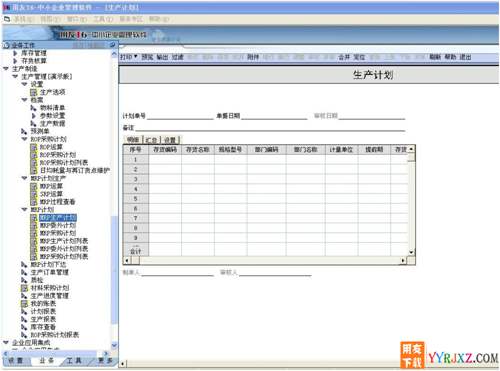The width and height of the screenshot is (500, 371).
Task: Click the 备注 remarks input field
Action: coord(270,128)
